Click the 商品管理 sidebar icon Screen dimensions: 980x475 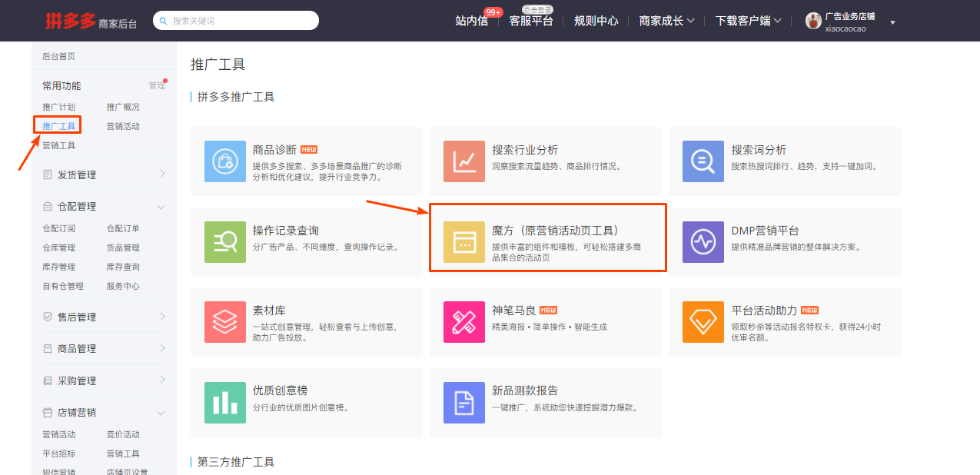(x=48, y=349)
